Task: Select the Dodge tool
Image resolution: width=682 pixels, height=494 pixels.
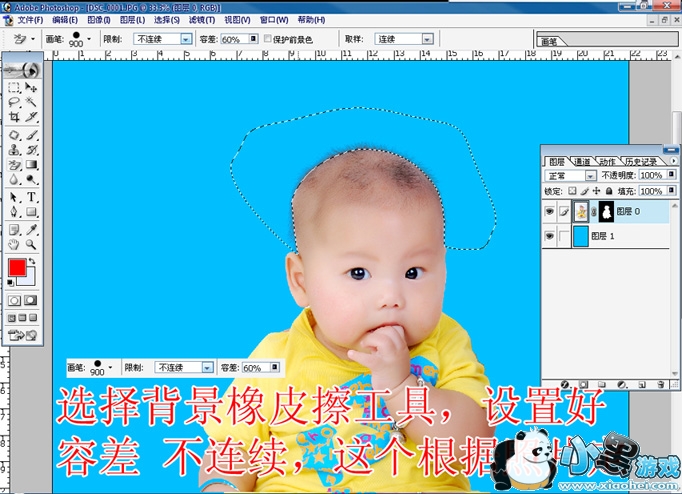Action: tap(31, 179)
